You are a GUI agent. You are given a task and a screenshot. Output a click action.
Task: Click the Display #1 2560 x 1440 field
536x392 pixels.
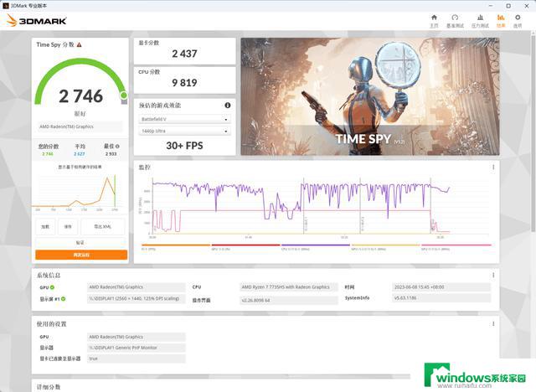137,299
